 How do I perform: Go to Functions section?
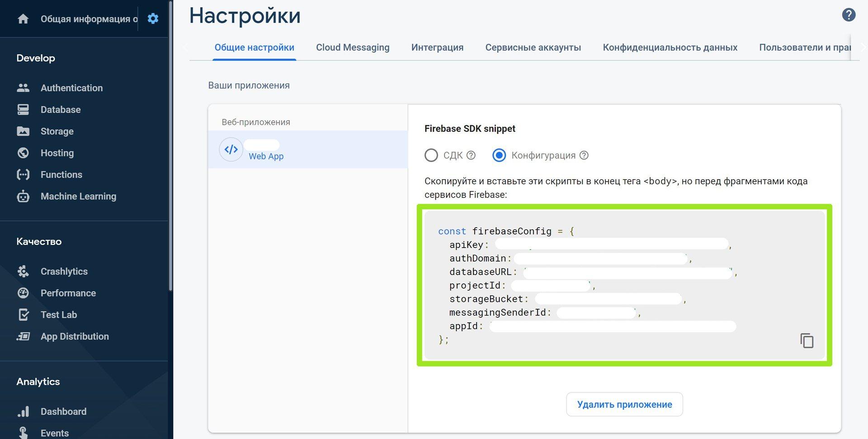click(x=61, y=175)
